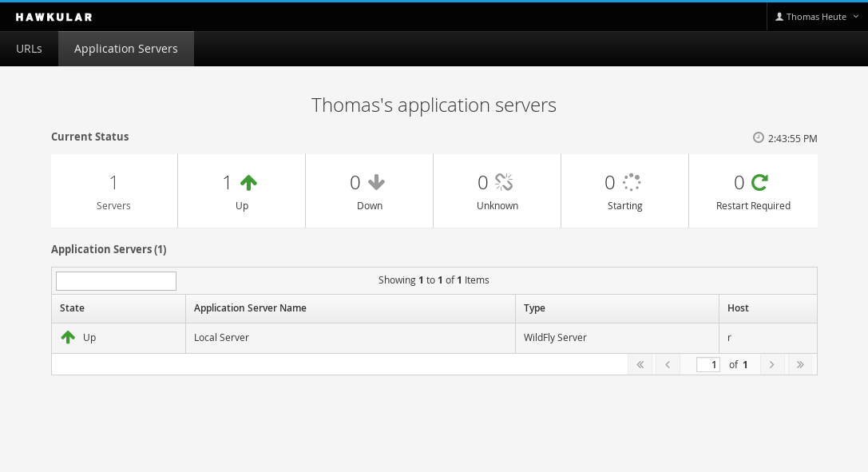Click the user silhouette icon
Viewport: 868px width, 472px height.
(779, 17)
